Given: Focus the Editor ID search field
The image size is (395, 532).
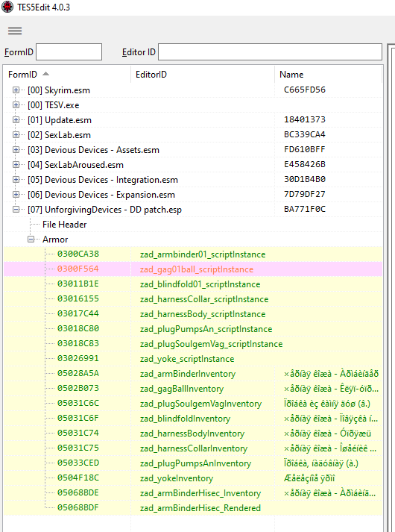Looking at the screenshot, I should coord(270,52).
